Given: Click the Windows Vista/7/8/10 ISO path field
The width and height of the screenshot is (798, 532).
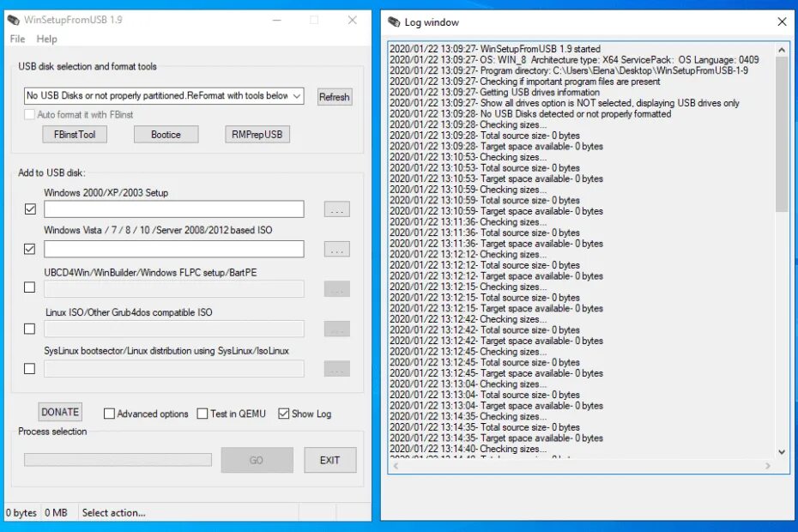Looking at the screenshot, I should (x=174, y=249).
